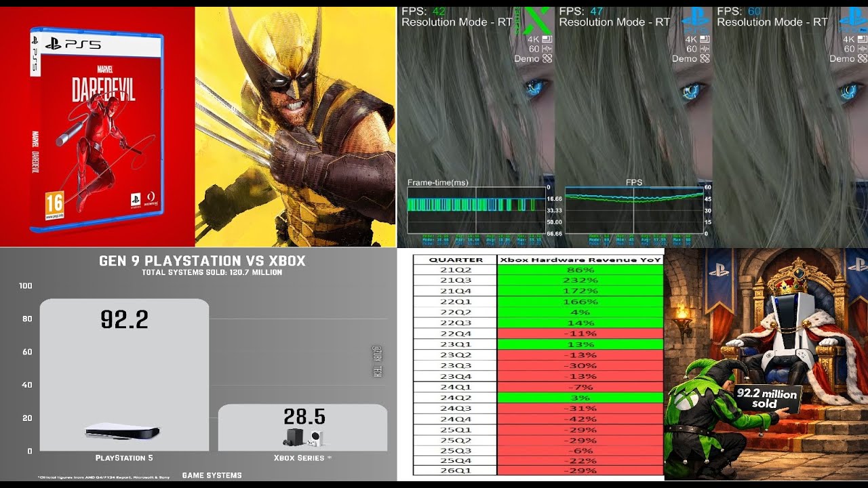Click the 86% cell for 21Q2
This screenshot has height=488, width=868.
(580, 269)
